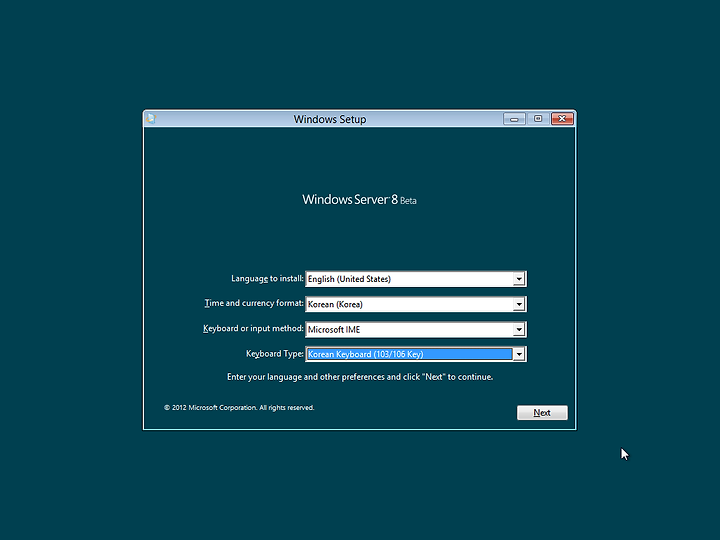Expand the Keyboard Type dropdown arrow
Screen dimensions: 720x540
coord(519,354)
